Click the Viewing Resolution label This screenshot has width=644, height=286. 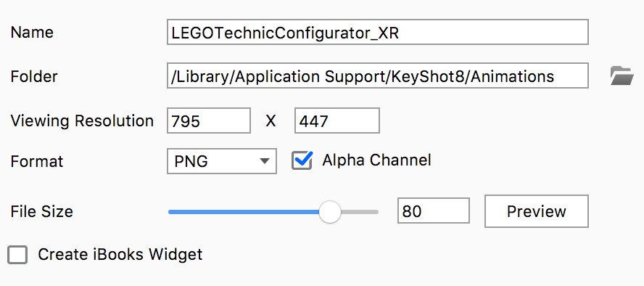[82, 120]
